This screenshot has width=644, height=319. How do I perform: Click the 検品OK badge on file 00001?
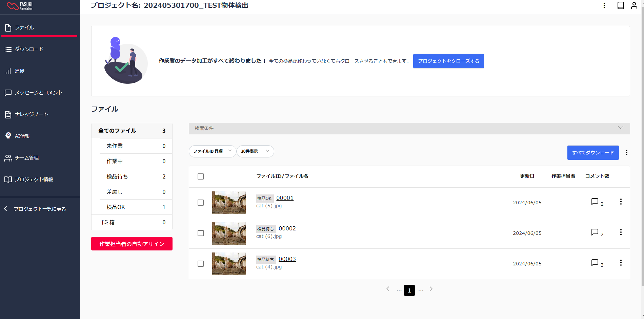pyautogui.click(x=264, y=198)
